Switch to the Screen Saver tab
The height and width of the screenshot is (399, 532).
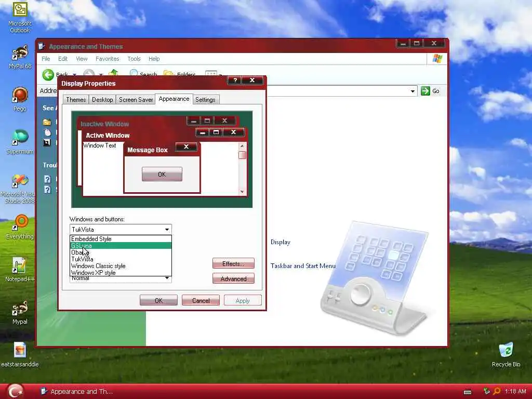click(136, 100)
